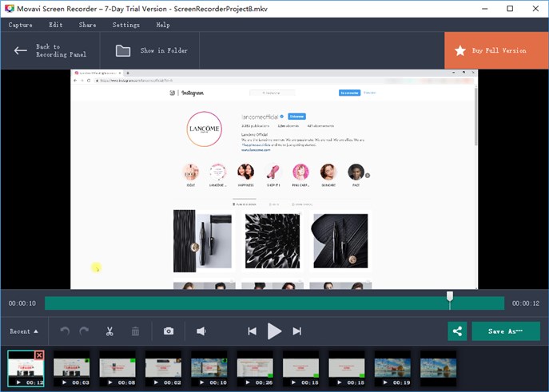This screenshot has width=549, height=392.
Task: Jump to previous frame button
Action: tap(252, 331)
